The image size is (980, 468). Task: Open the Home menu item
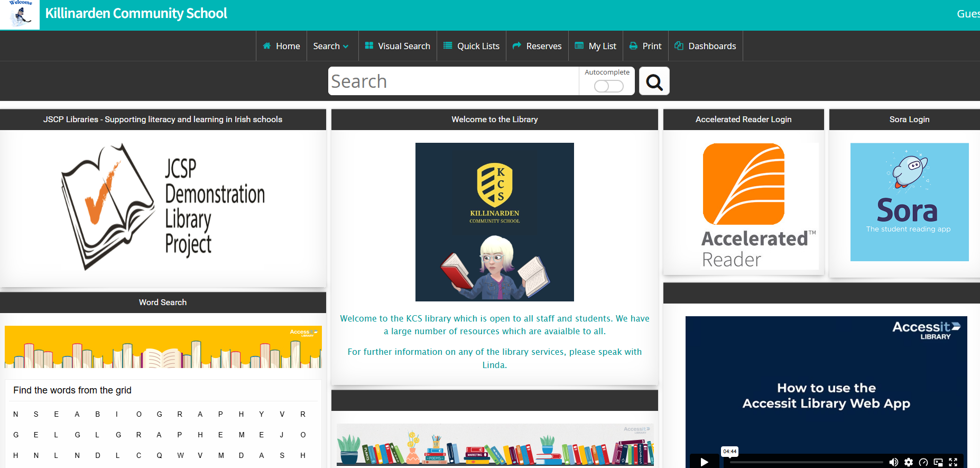pos(281,46)
